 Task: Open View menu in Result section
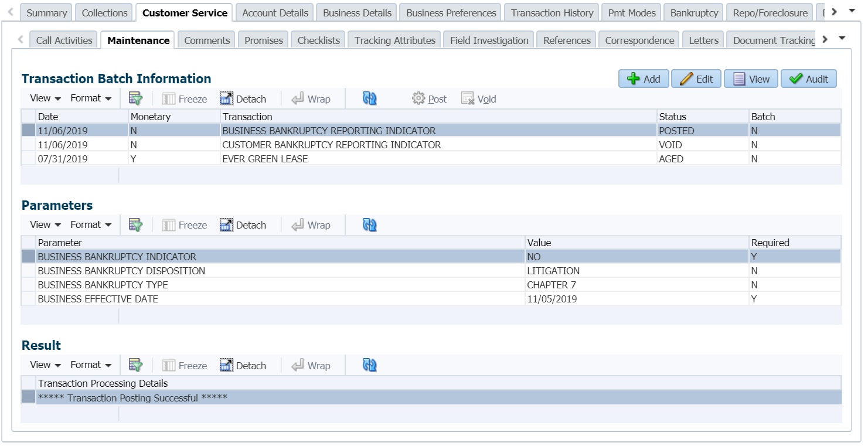point(46,365)
